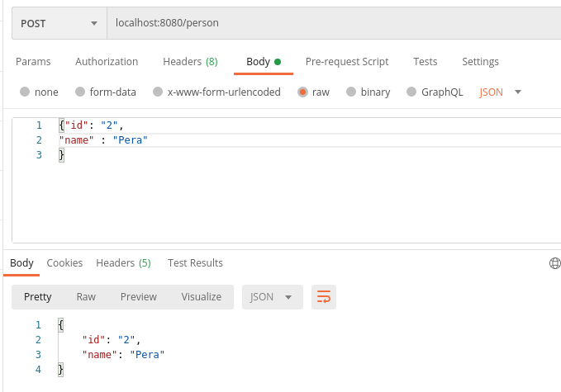This screenshot has height=392, width=561.
Task: Click the globe network icon in response bar
Action: pos(555,263)
